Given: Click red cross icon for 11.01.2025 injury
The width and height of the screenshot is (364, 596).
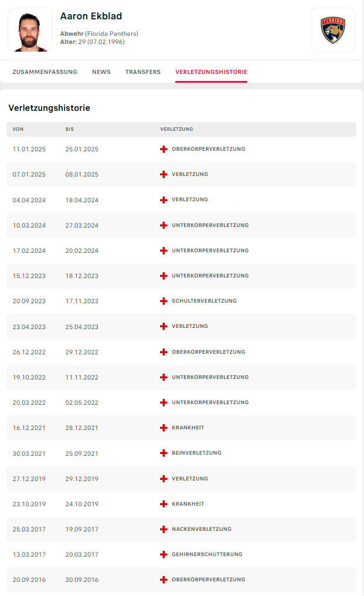Looking at the screenshot, I should point(164,149).
